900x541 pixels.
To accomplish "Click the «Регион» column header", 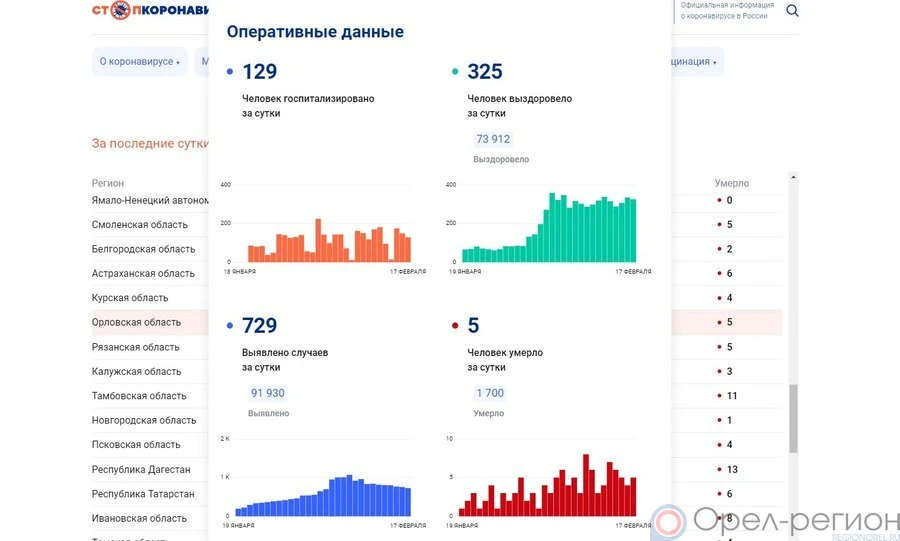I will 108,183.
